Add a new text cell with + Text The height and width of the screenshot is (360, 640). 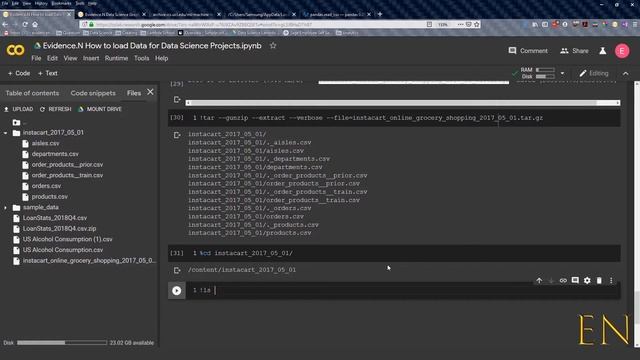tap(48, 73)
